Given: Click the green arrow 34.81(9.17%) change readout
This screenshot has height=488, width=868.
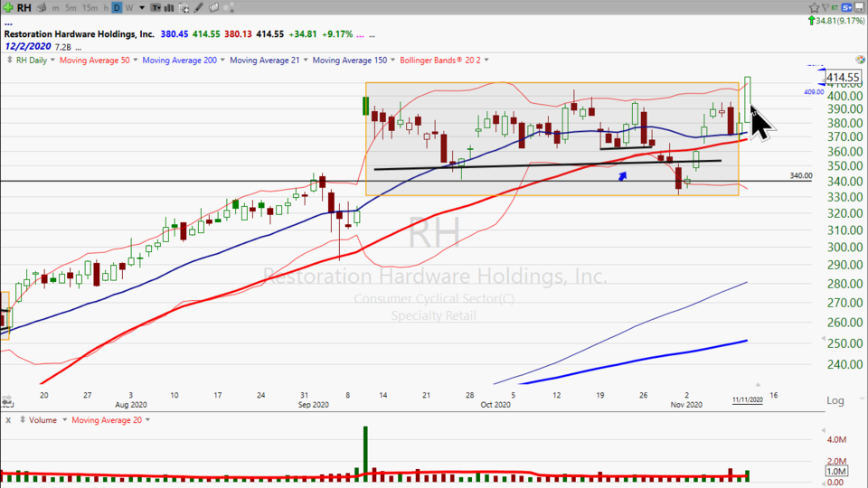Looking at the screenshot, I should [836, 21].
